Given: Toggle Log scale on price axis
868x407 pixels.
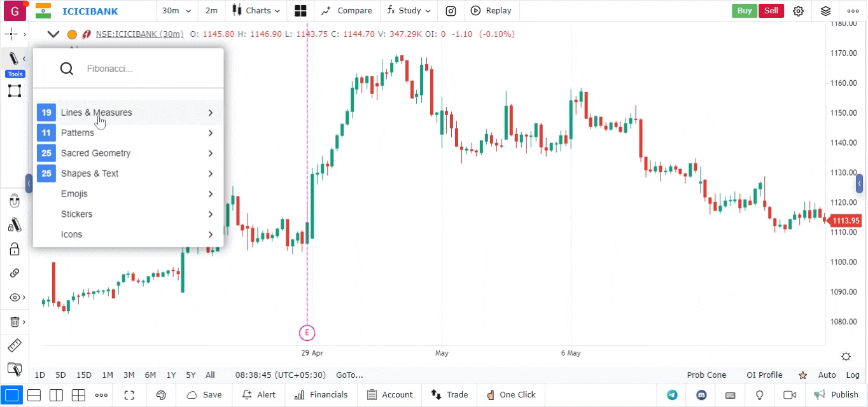Looking at the screenshot, I should [853, 375].
